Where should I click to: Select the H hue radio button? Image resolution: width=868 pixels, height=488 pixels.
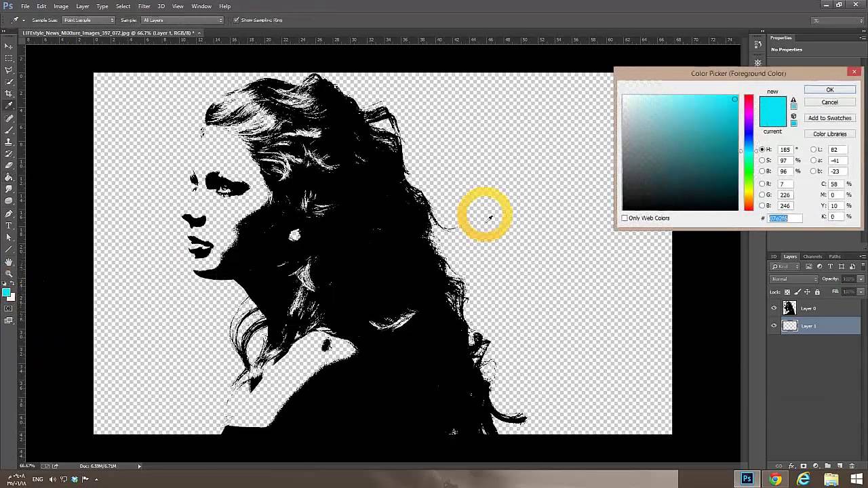[762, 149]
